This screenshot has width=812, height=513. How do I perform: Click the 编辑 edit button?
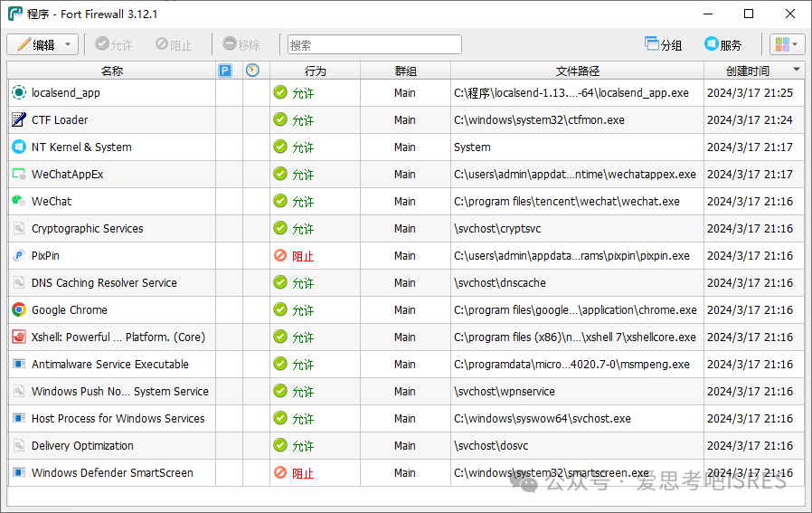coord(36,44)
